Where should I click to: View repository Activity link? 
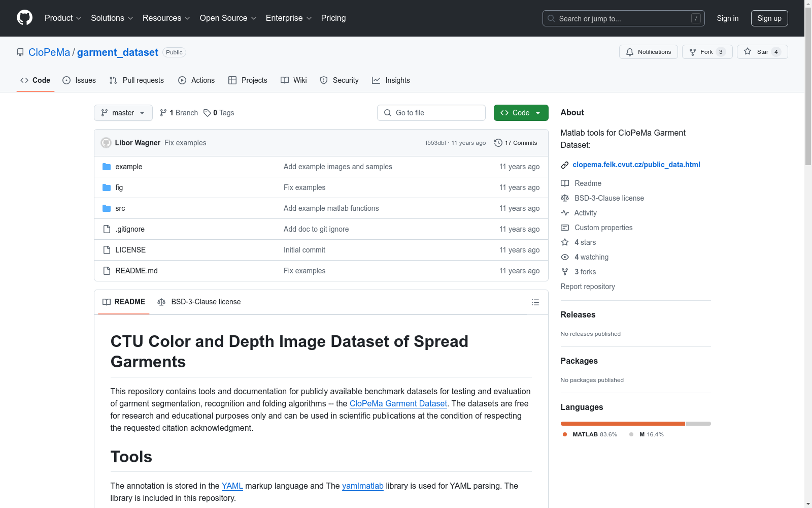coord(579,213)
